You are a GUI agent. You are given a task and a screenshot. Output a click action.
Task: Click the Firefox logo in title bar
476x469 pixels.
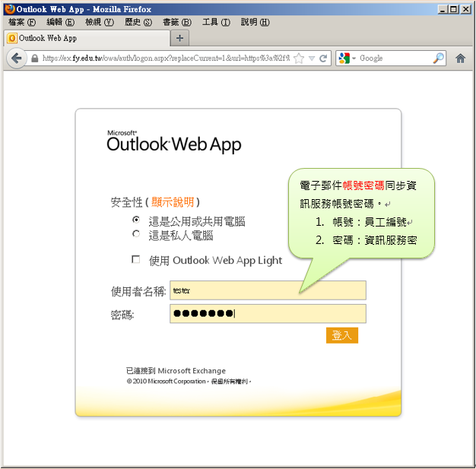tap(10, 9)
